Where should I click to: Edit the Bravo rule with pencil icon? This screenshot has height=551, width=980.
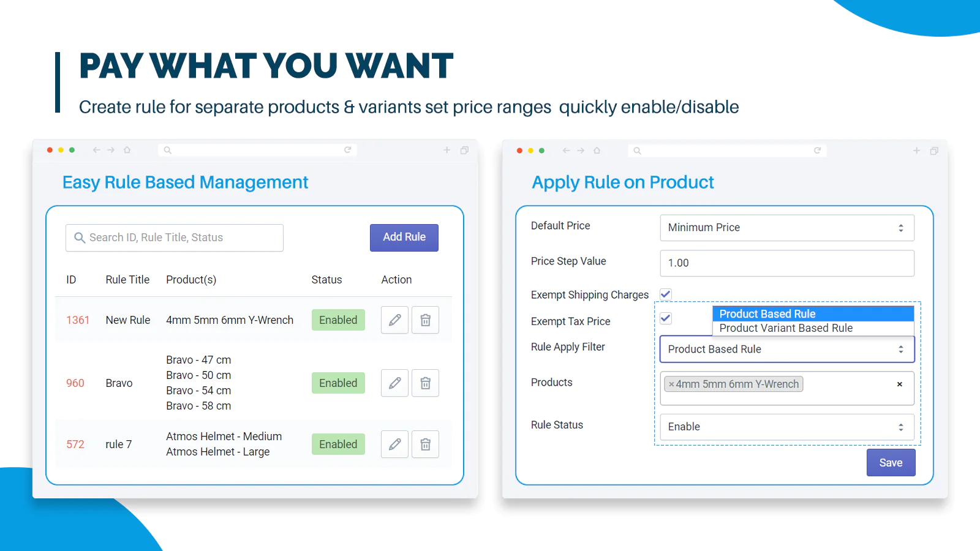pyautogui.click(x=394, y=383)
